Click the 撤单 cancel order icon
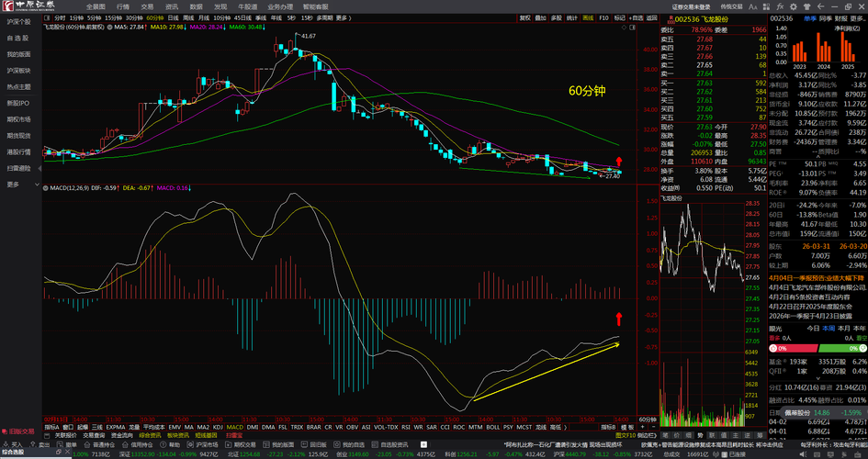The image size is (868, 459). 60,444
